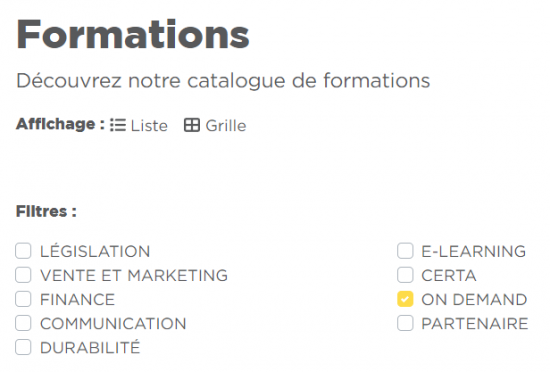Toggle the COMMUNICATION filter checkbox
This screenshot has height=372, width=550.
pyautogui.click(x=23, y=323)
